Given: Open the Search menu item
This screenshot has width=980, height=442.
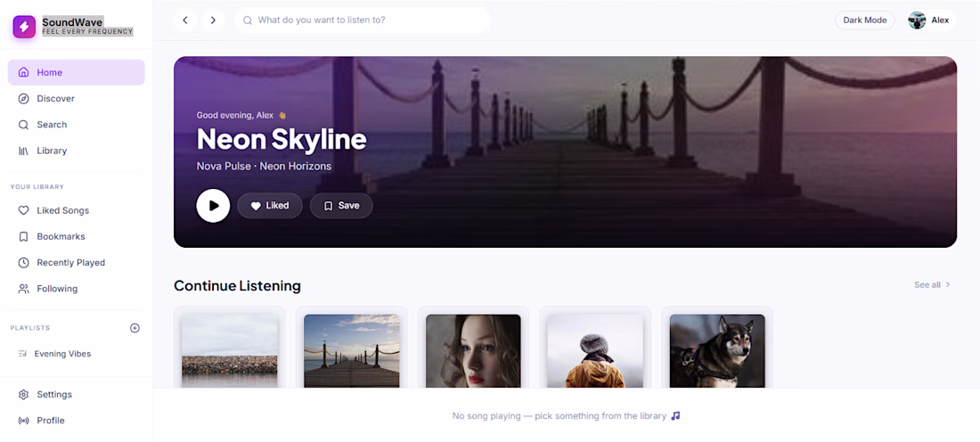Looking at the screenshot, I should pos(77,125).
